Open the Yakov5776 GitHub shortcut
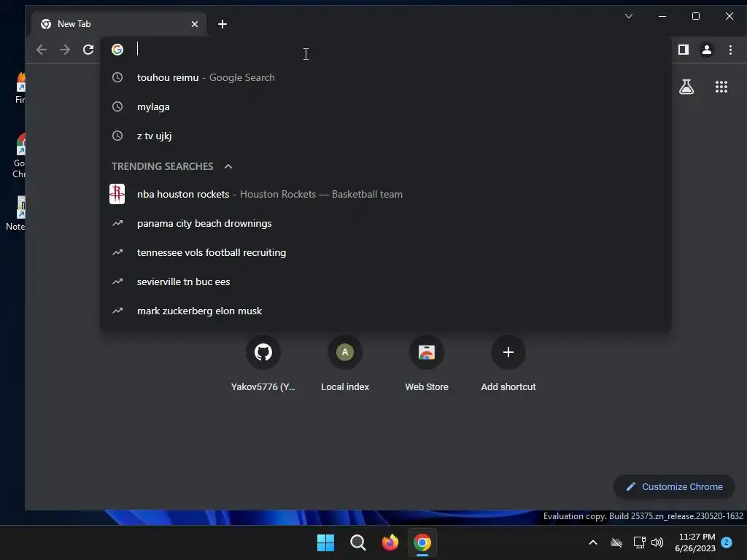 [x=263, y=365]
